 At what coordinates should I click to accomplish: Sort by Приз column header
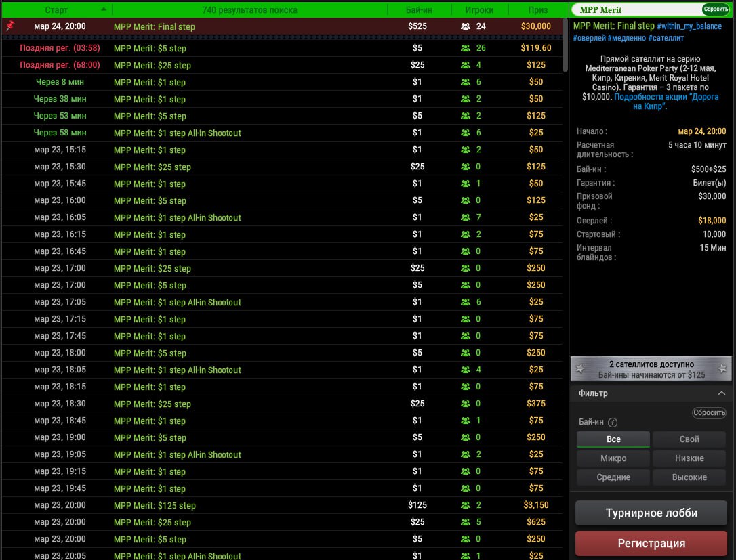(x=537, y=10)
